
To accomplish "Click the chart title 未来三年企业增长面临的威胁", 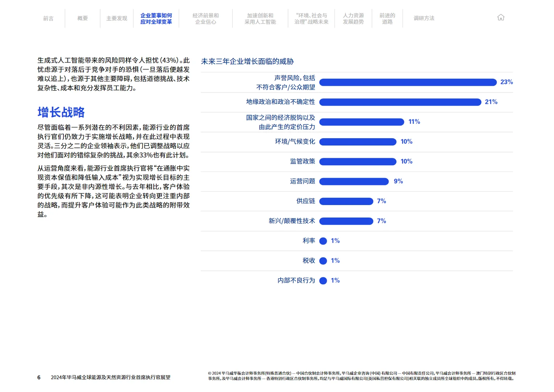I will point(247,61).
